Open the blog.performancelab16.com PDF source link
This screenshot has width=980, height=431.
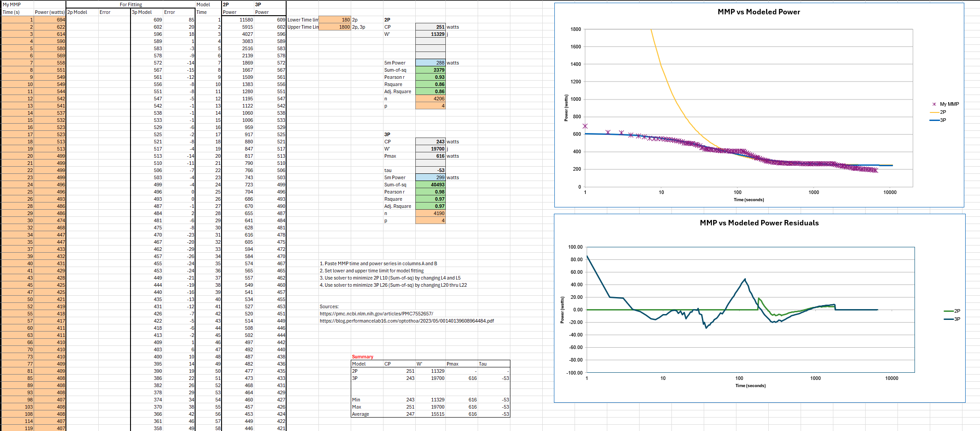407,321
